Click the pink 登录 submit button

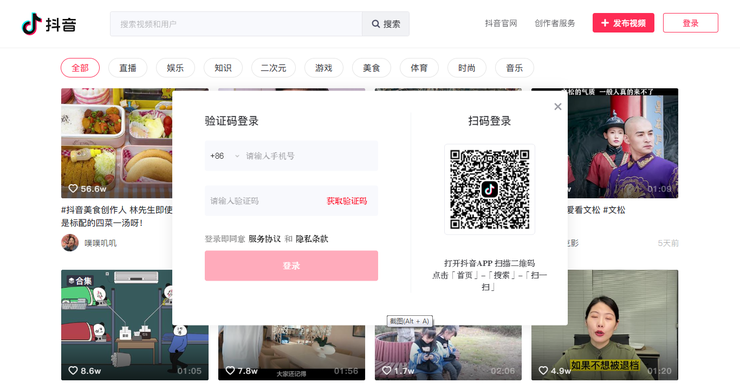point(291,266)
